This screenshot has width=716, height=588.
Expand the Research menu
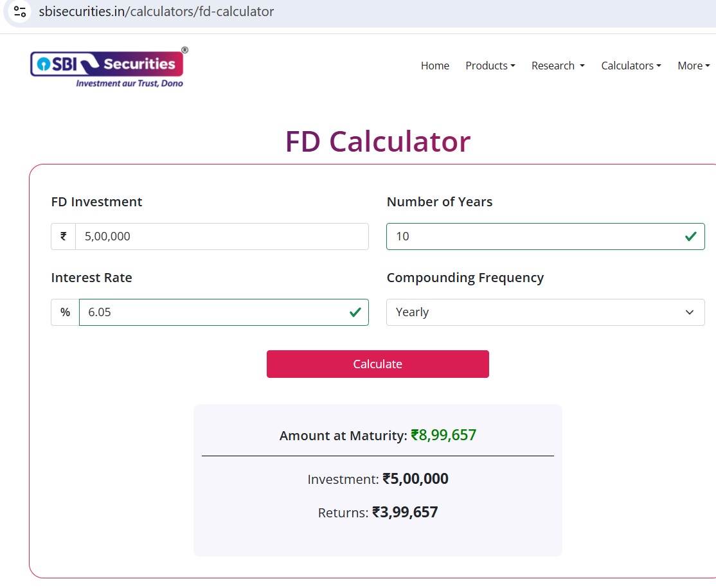coord(557,66)
